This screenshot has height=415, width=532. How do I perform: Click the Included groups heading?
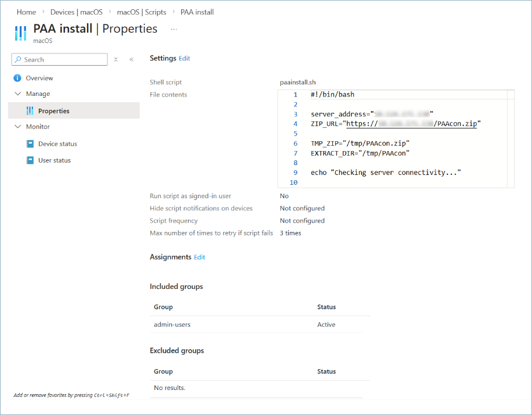point(176,287)
